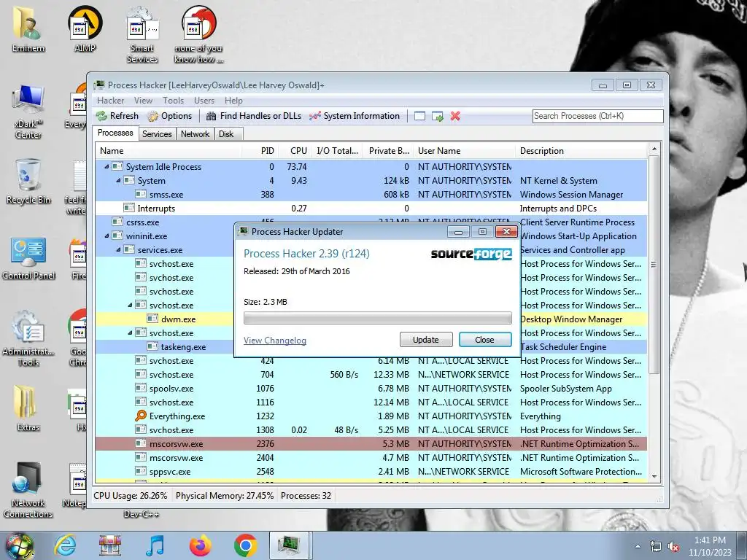Show hidden tray icons arrow
The width and height of the screenshot is (747, 560).
coord(638,546)
